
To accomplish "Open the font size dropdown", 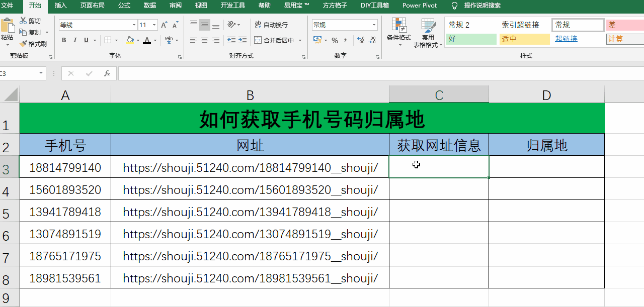I will point(154,24).
